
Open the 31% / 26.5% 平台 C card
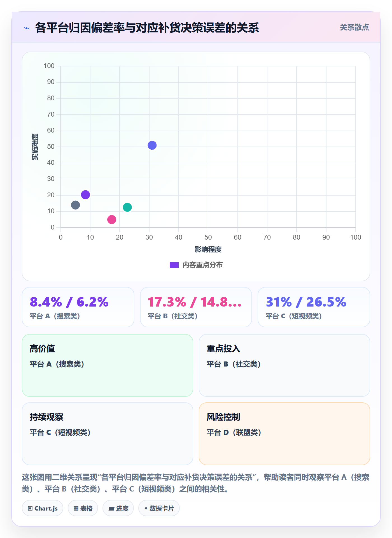[x=314, y=307]
